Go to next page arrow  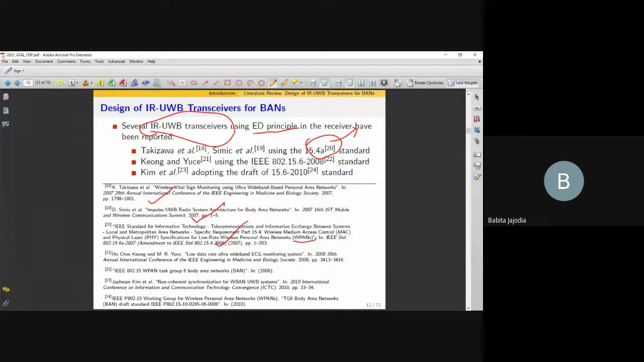coord(17,83)
